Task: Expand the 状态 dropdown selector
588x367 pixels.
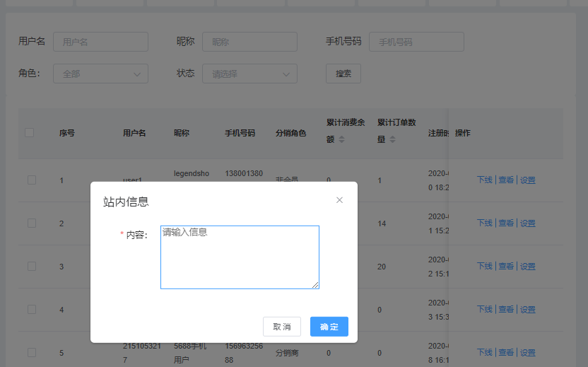Action: tap(249, 74)
